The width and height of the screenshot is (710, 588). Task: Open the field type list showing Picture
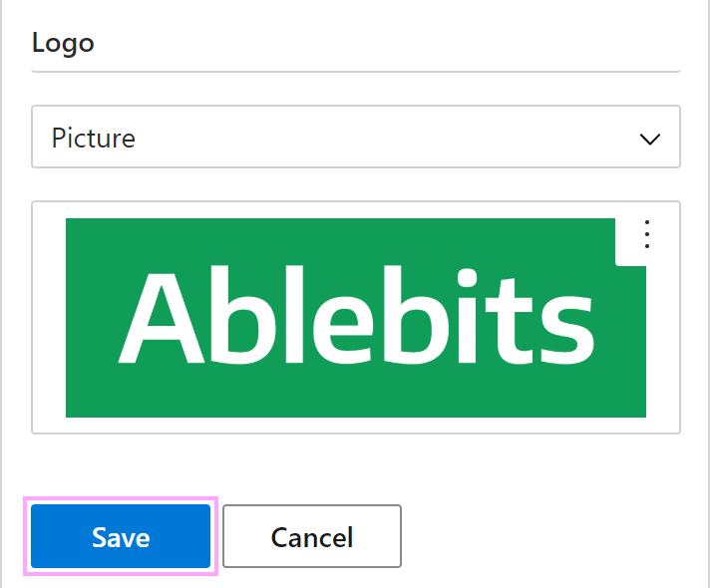(355, 137)
